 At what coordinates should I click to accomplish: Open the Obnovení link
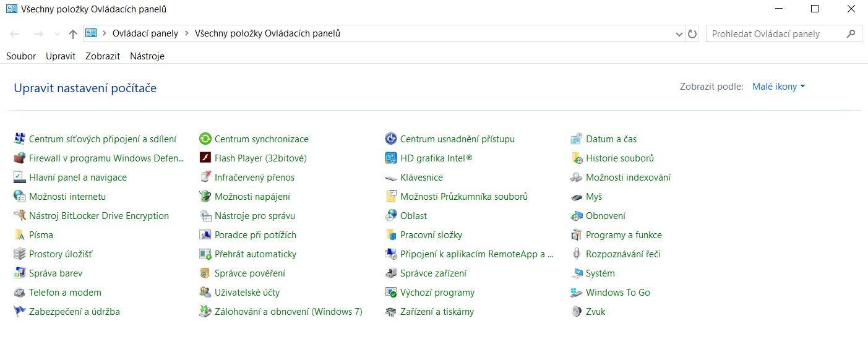tap(606, 216)
